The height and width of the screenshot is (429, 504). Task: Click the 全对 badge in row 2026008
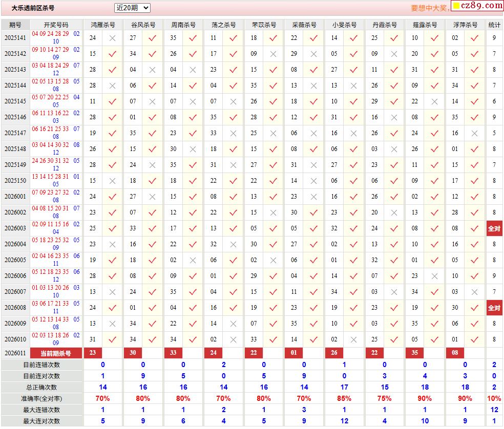(x=494, y=308)
